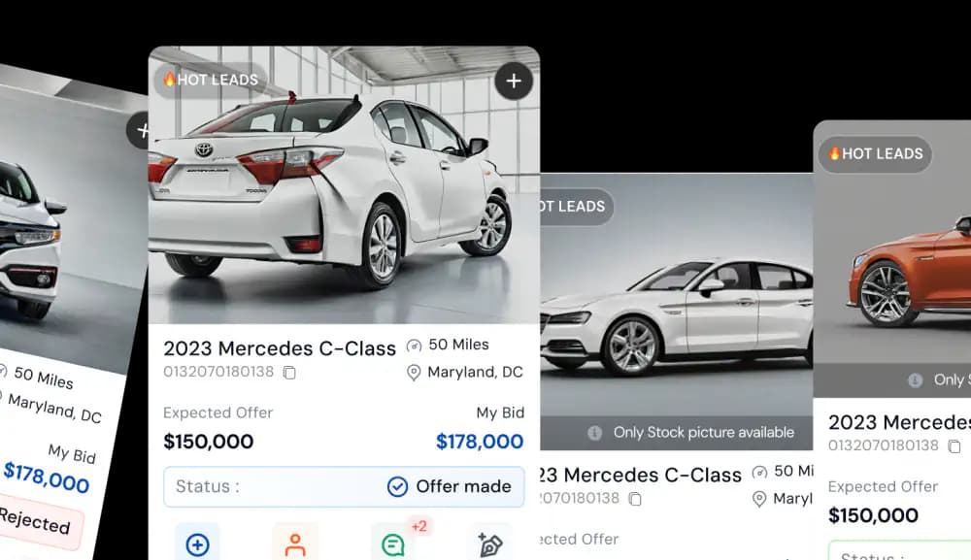Screen dimensions: 971x560
Task: Open the green chat icon with +2 badge
Action: pyautogui.click(x=393, y=544)
